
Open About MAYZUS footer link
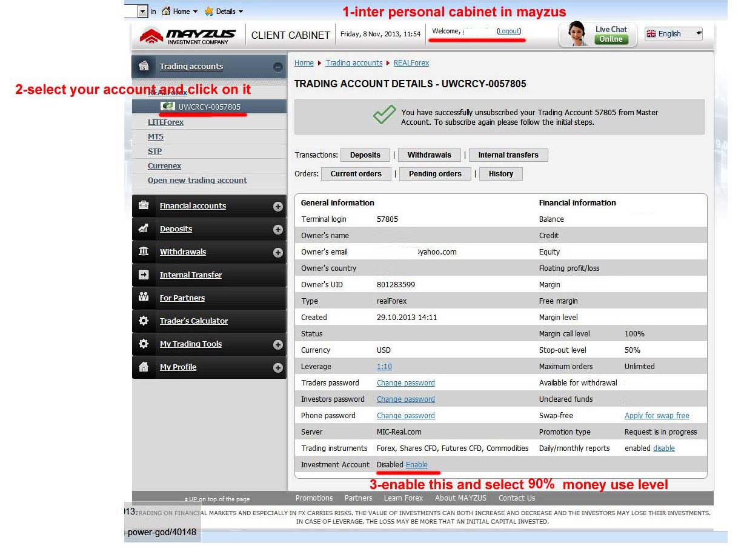point(460,498)
